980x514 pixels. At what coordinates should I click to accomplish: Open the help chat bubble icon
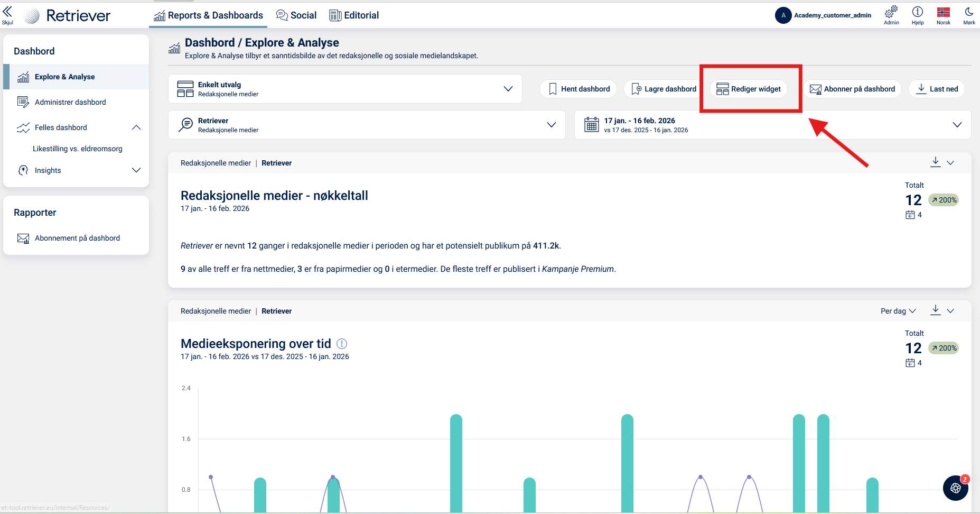[955, 488]
